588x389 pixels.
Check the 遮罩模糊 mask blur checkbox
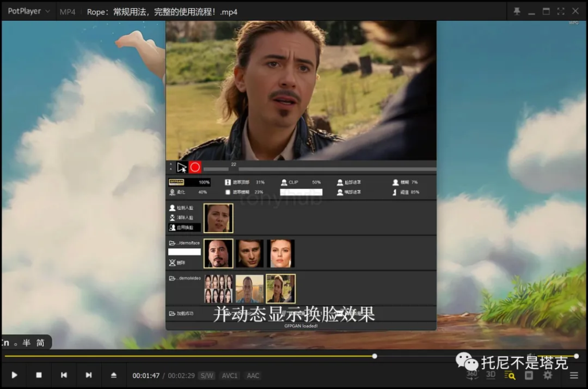(x=227, y=192)
